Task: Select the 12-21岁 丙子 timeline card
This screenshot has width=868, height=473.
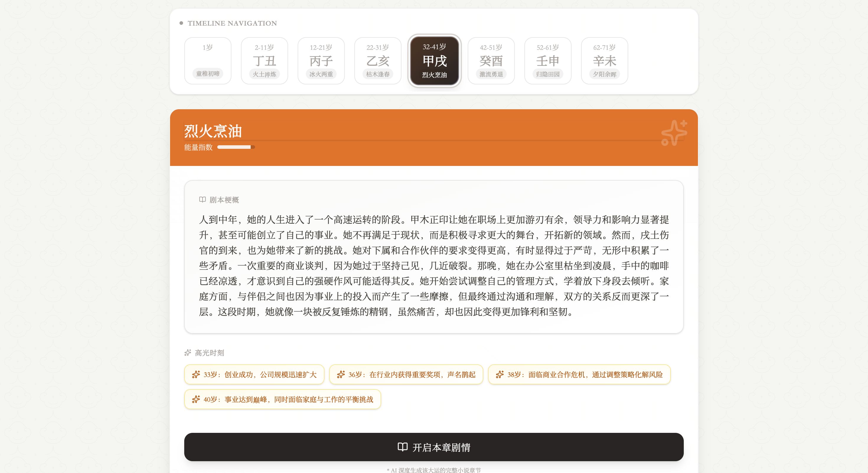Action: click(x=321, y=61)
